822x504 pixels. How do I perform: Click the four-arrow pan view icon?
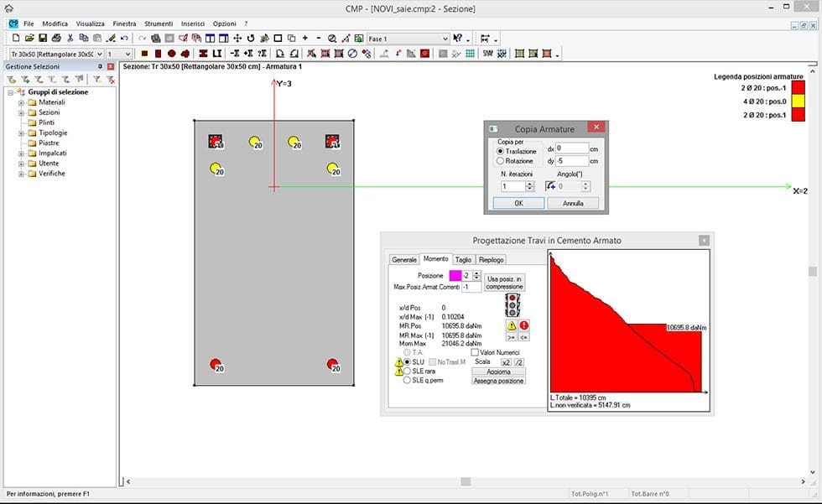(237, 39)
